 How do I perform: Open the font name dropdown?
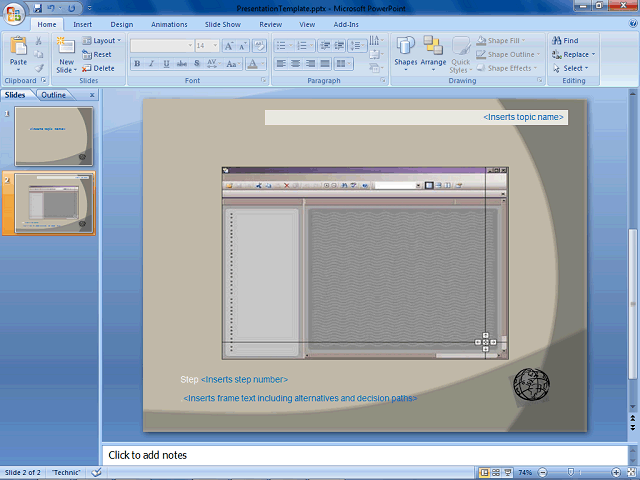(190, 45)
